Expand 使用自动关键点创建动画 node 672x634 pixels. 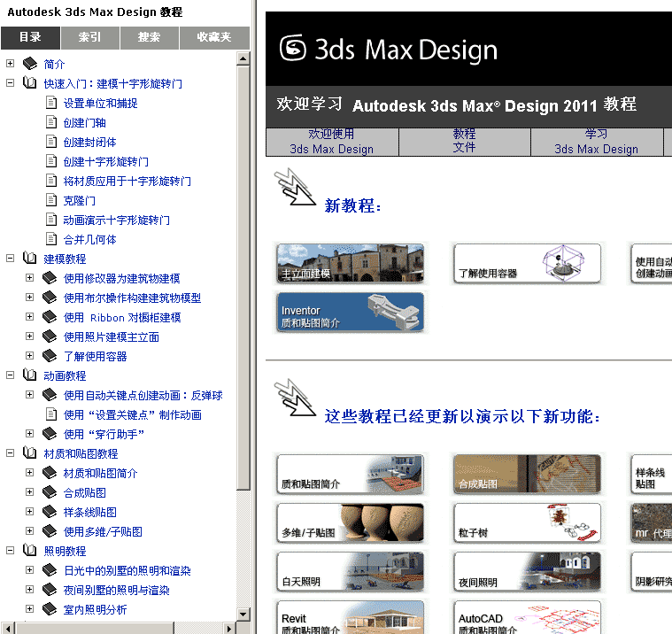tap(29, 395)
